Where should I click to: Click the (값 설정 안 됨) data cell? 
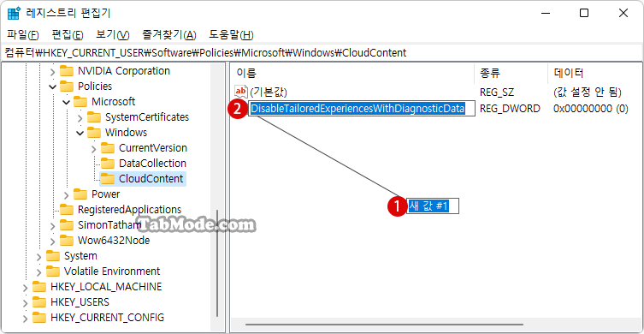click(588, 92)
